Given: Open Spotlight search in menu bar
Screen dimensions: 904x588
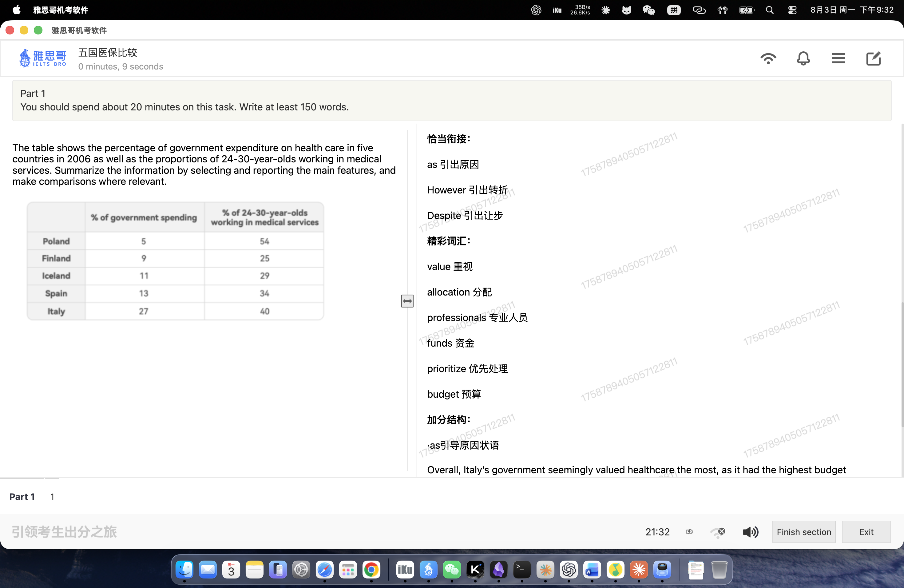Looking at the screenshot, I should [x=770, y=10].
